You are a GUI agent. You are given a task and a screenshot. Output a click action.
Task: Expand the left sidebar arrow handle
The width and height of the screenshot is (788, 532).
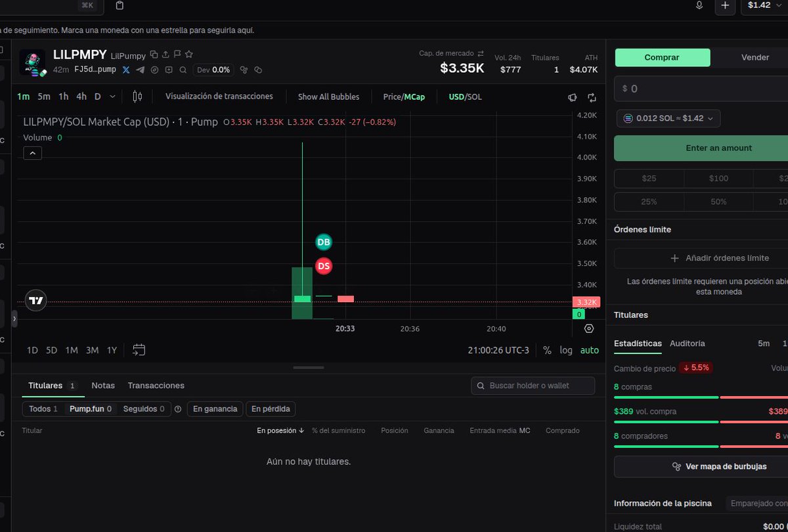(x=14, y=319)
